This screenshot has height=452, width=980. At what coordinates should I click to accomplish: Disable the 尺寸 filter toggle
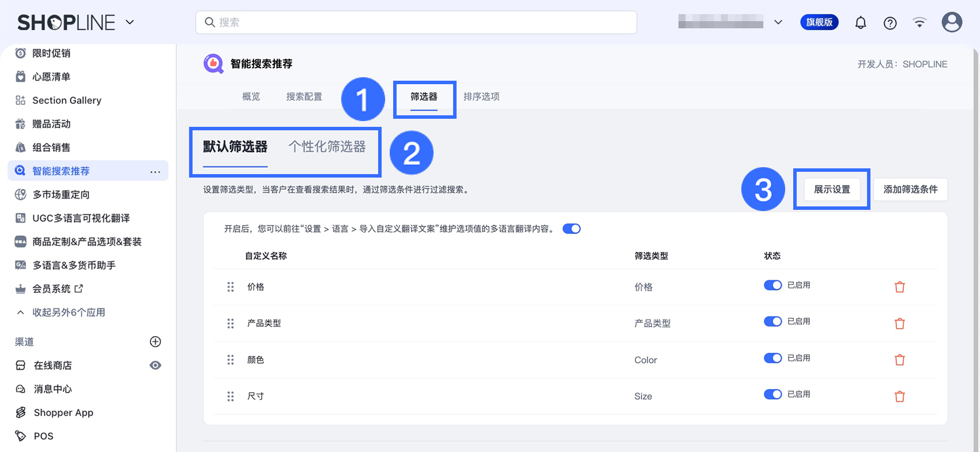coord(772,394)
